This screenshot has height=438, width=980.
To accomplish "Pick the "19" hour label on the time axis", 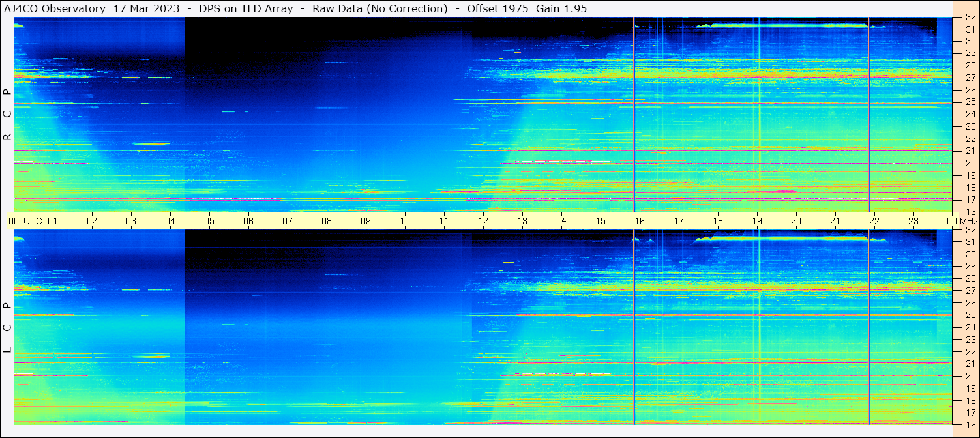I will pos(757,221).
